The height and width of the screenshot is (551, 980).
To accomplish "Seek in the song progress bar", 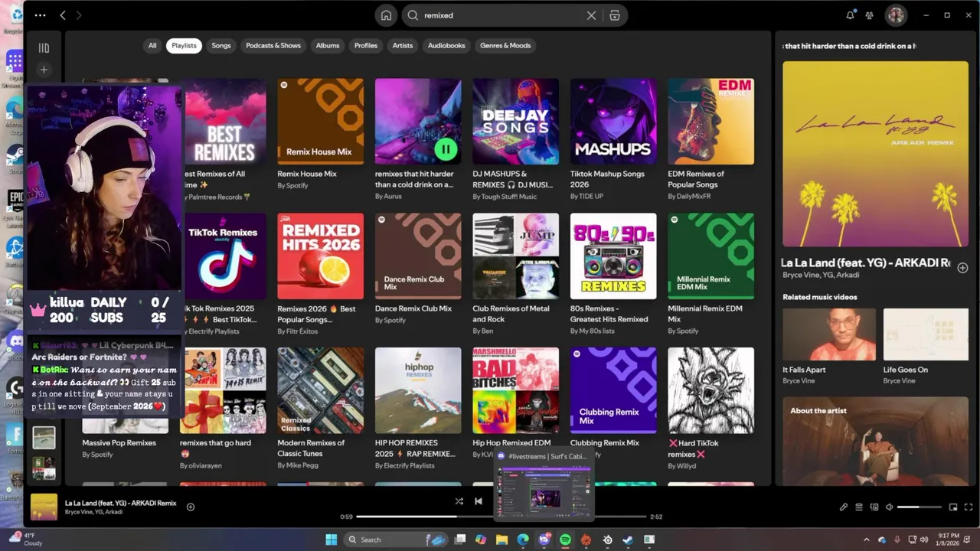I will (x=501, y=517).
